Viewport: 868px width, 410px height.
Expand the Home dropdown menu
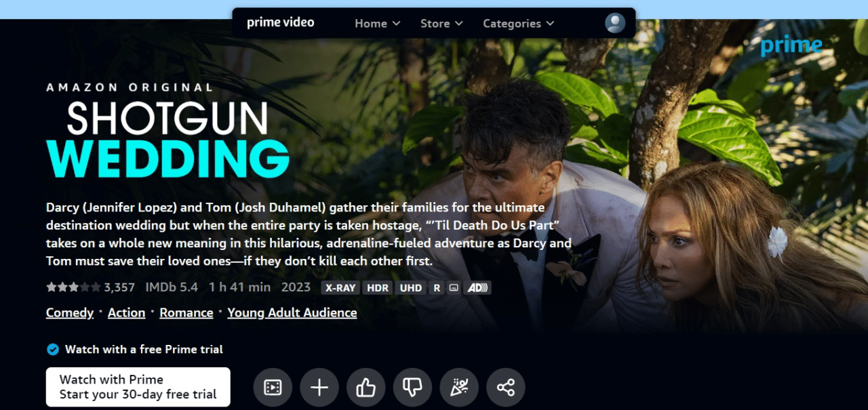click(x=378, y=23)
